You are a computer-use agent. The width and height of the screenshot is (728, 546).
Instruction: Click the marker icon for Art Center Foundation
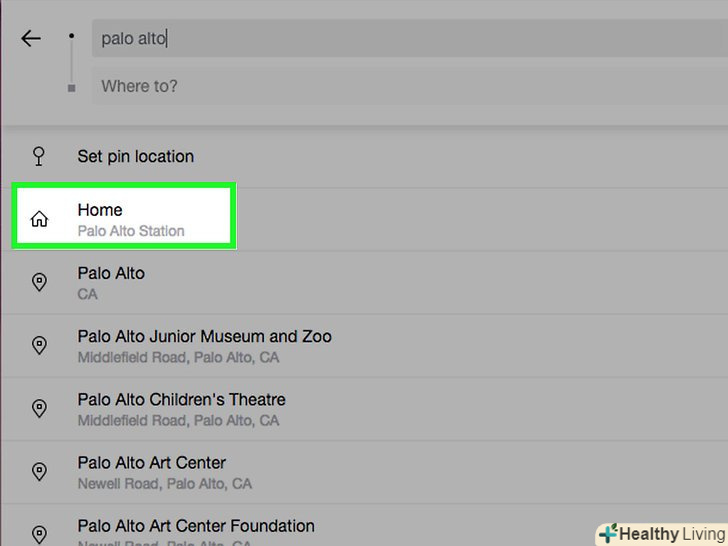pos(39,534)
